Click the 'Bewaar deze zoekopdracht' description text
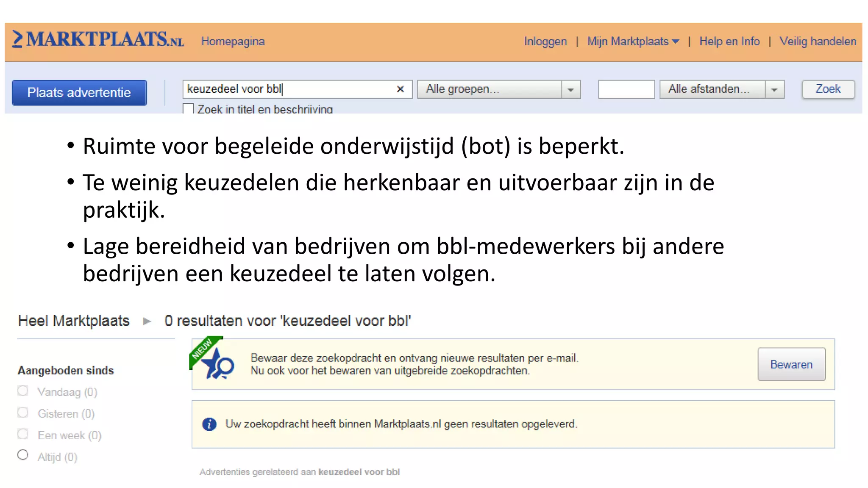The image size is (868, 488). (x=414, y=364)
